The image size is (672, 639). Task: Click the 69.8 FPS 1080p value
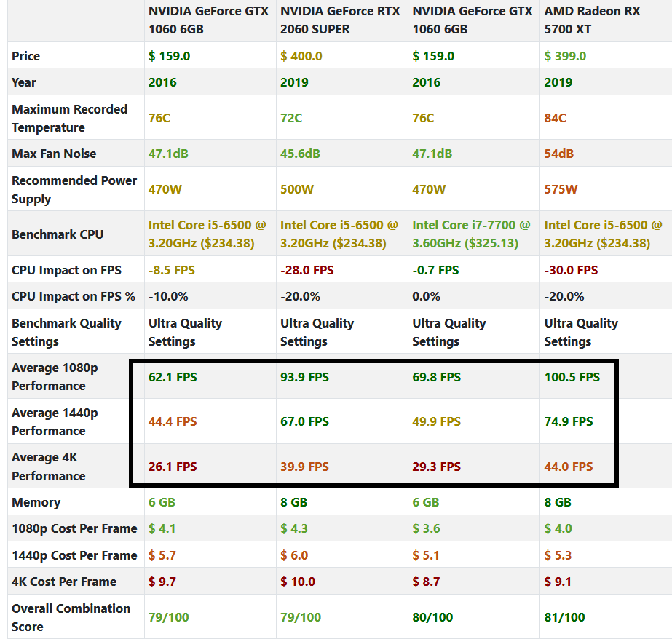click(x=437, y=377)
